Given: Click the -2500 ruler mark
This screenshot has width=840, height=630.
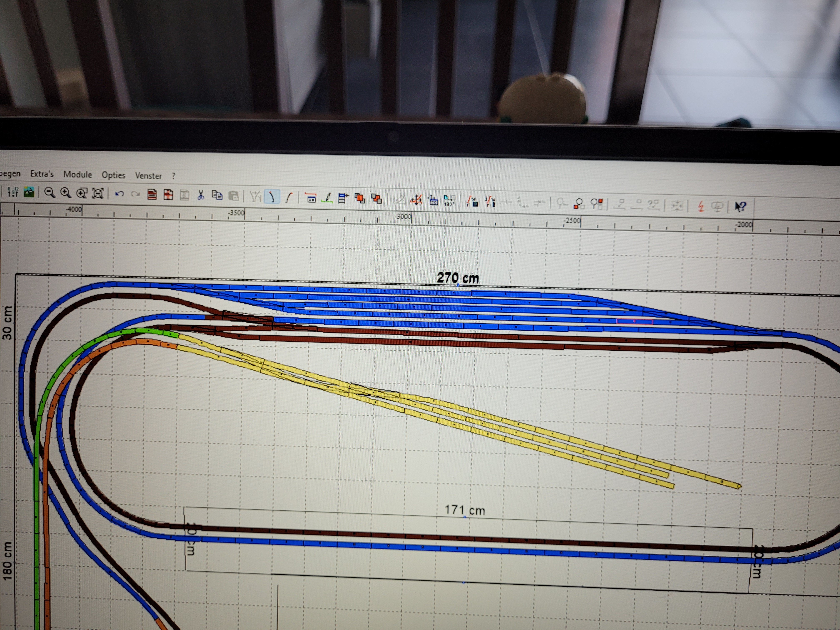Looking at the screenshot, I should [572, 220].
